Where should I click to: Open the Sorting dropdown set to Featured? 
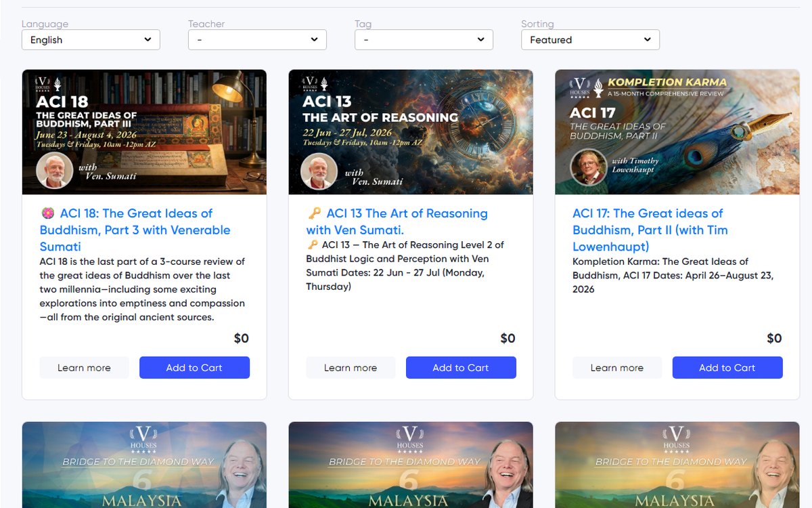590,40
